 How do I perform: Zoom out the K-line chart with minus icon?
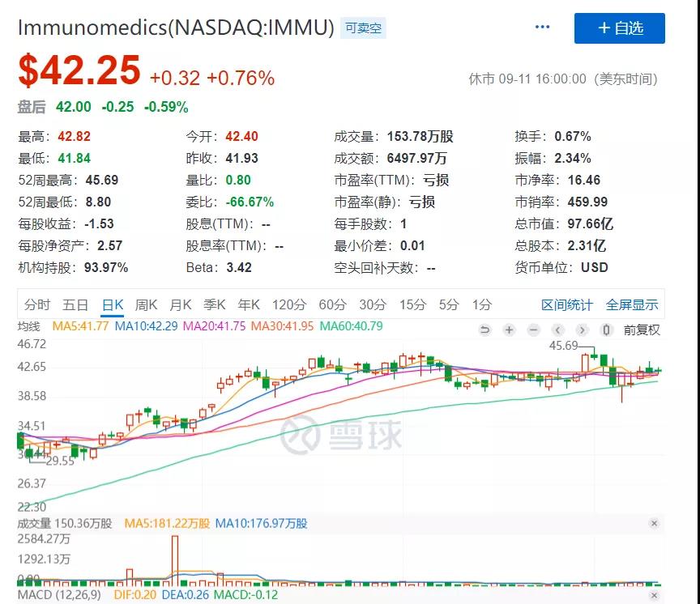click(533, 330)
